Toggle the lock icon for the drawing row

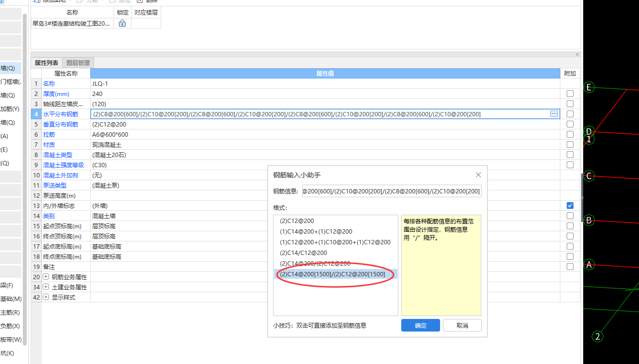pos(122,23)
